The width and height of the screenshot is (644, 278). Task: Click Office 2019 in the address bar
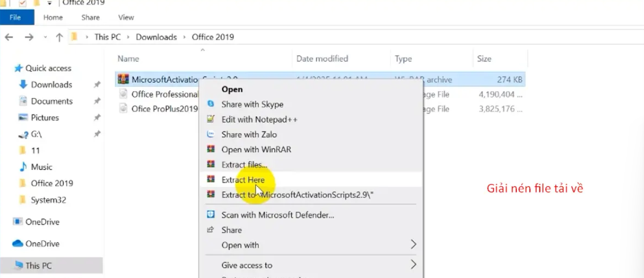tap(213, 37)
